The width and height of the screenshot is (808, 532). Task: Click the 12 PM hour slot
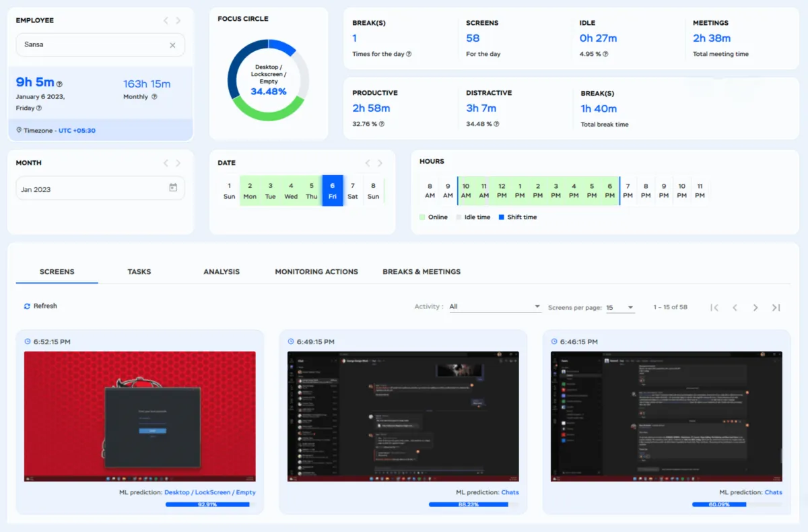502,191
